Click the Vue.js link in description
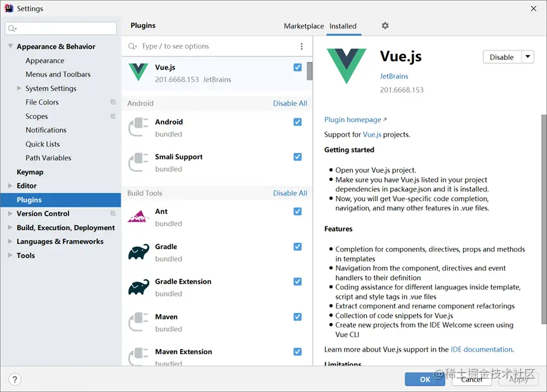This screenshot has width=547, height=392. (372, 135)
